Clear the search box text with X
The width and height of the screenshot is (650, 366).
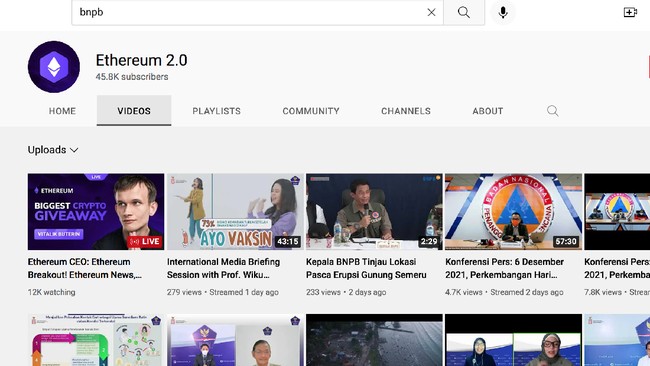coord(432,12)
